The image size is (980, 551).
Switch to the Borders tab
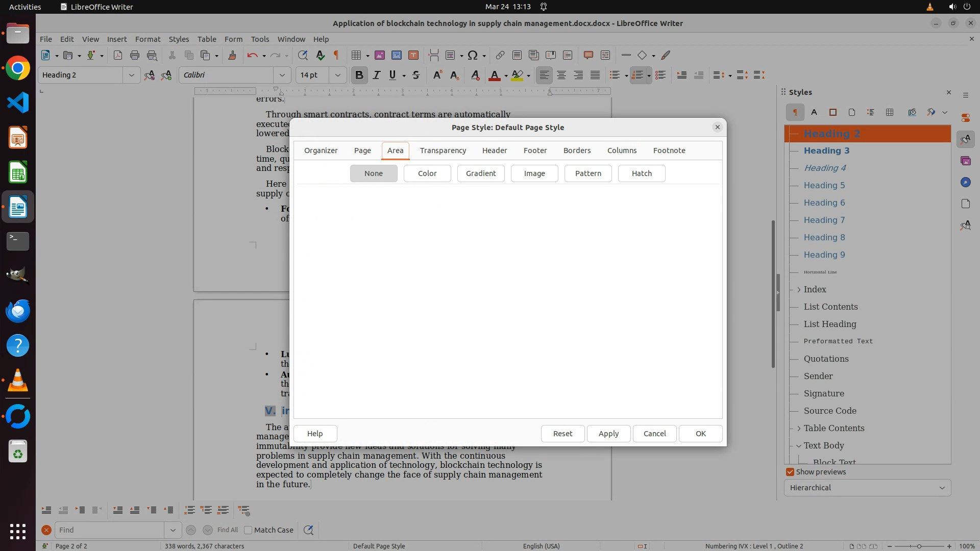(x=577, y=151)
